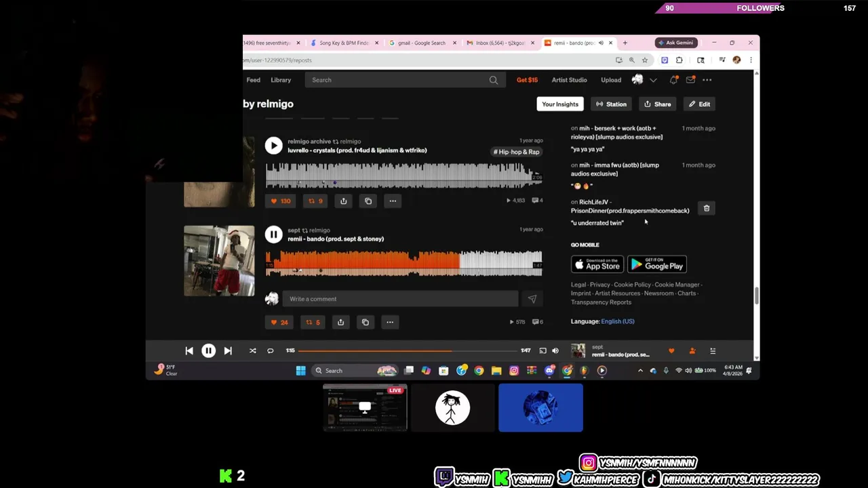Open Chrome extensions puzzle icon

pos(679,60)
